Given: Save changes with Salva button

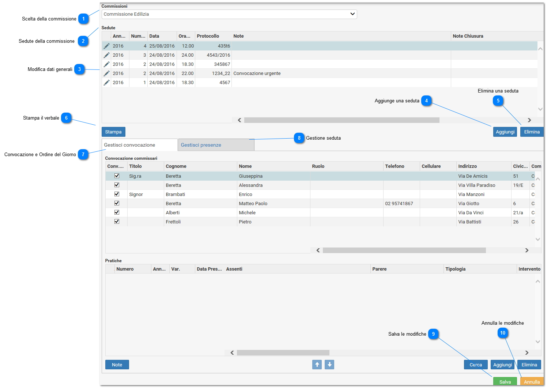Looking at the screenshot, I should (505, 381).
